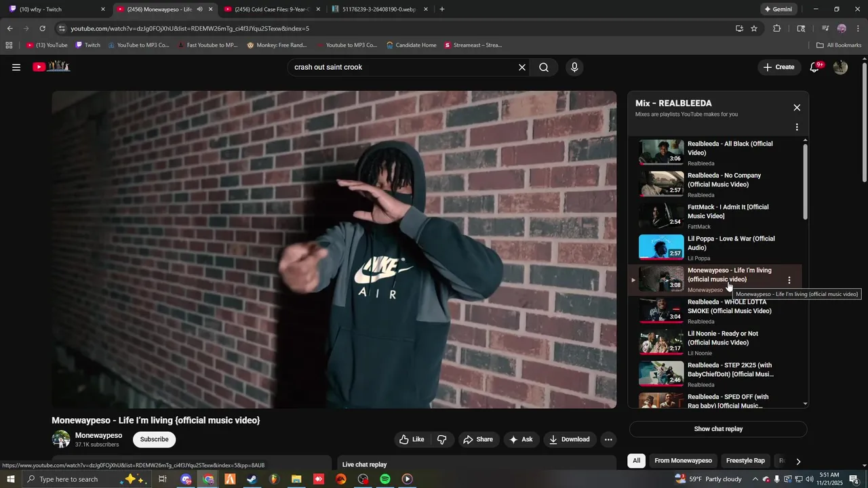The width and height of the screenshot is (868, 488).
Task: Open Chrome tab search dropdown
Action: [801, 28]
